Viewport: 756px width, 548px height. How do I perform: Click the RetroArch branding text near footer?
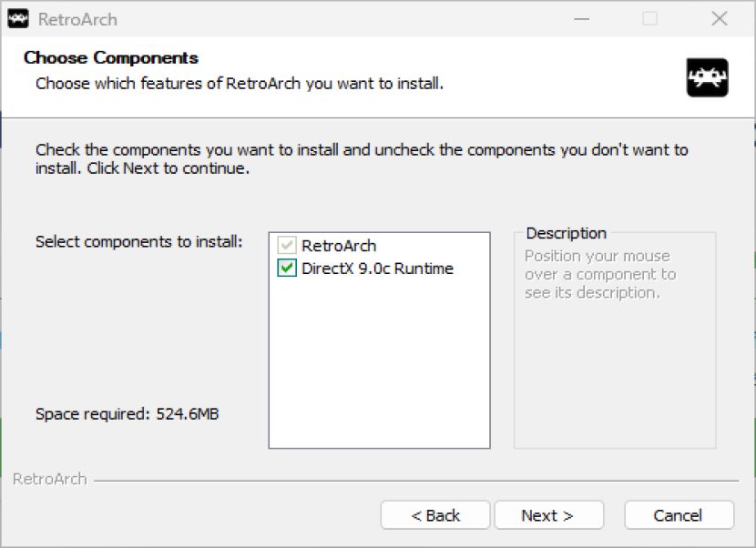[x=50, y=479]
